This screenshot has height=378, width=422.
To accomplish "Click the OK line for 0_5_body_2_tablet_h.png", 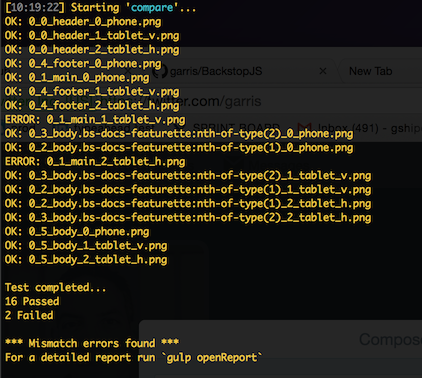I will pos(86,259).
